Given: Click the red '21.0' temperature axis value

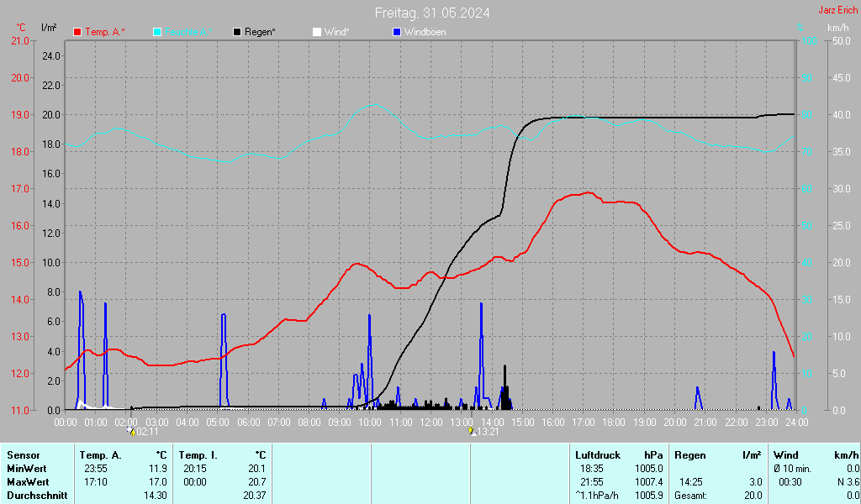Looking at the screenshot, I should [x=20, y=41].
